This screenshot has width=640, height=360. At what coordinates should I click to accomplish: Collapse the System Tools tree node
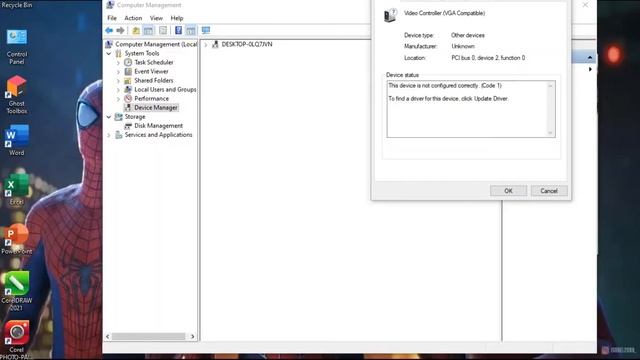pyautogui.click(x=109, y=53)
